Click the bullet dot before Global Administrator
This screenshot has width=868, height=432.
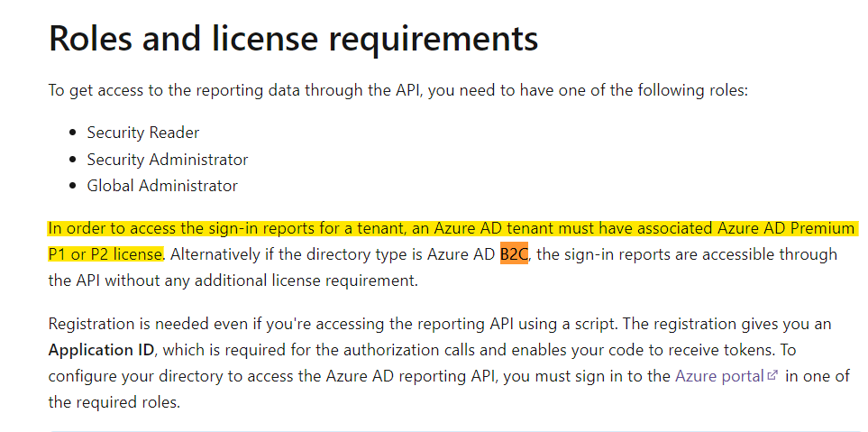click(x=73, y=187)
